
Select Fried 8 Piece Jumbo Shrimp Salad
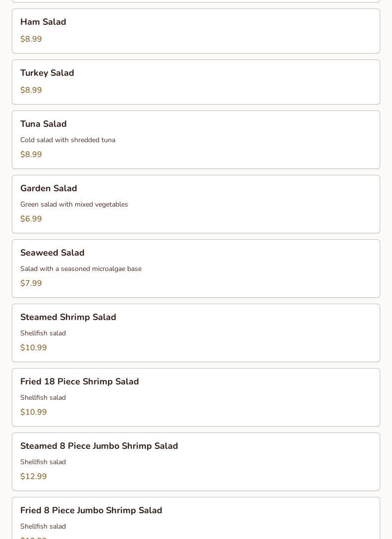[x=91, y=510]
